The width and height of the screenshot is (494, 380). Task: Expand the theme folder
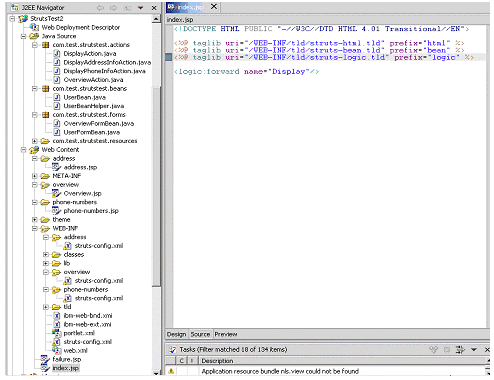point(34,219)
